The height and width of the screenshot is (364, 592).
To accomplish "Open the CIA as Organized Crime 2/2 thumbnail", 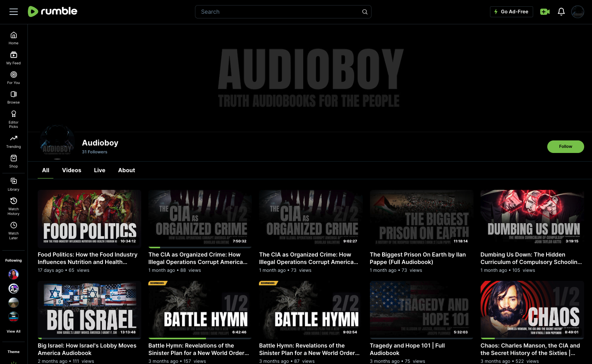I will 311,219.
